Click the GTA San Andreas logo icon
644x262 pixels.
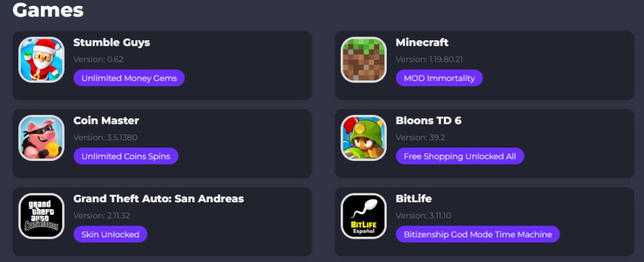click(x=42, y=216)
